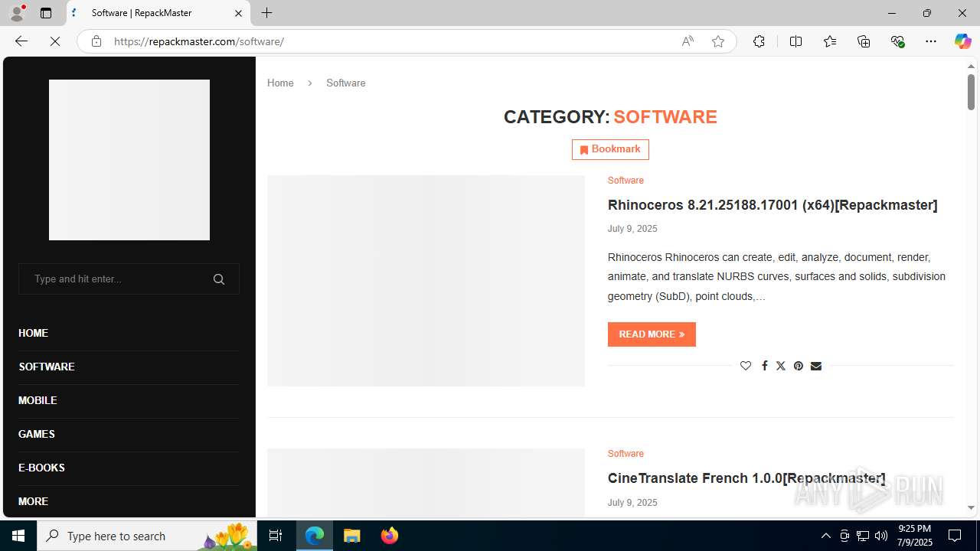Open the Collections icon
This screenshot has width=980, height=551.
click(x=864, y=41)
